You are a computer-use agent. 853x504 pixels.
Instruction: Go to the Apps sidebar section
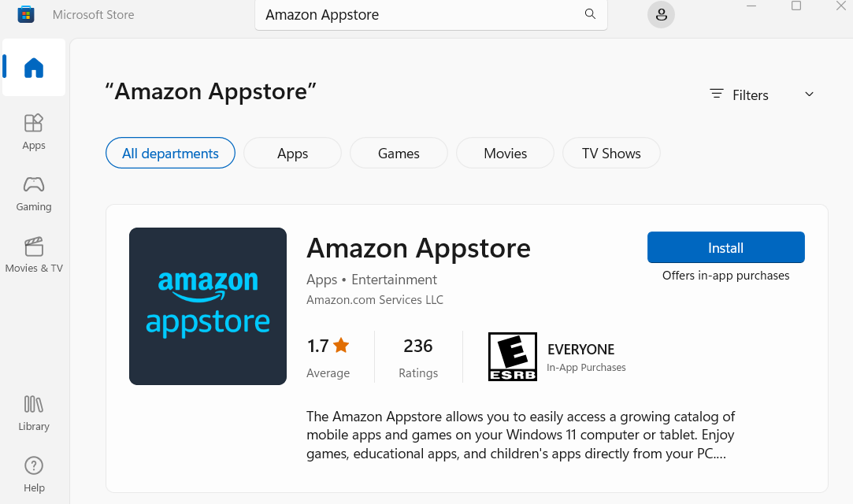click(34, 132)
